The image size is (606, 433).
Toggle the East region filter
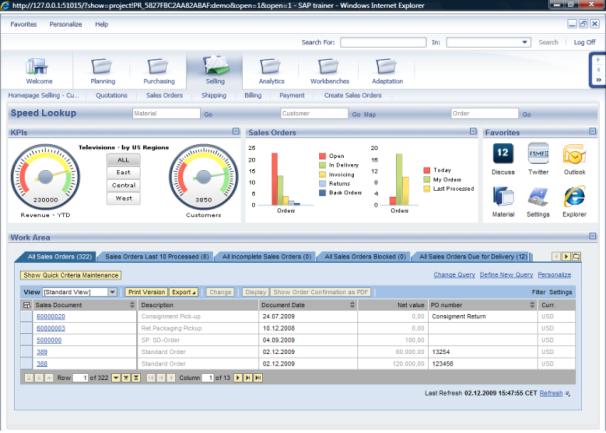coord(123,172)
